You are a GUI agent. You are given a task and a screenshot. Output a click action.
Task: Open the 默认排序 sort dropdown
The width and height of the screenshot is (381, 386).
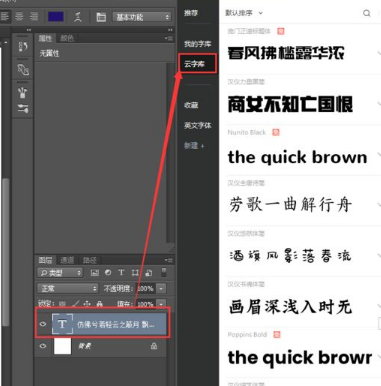click(244, 13)
